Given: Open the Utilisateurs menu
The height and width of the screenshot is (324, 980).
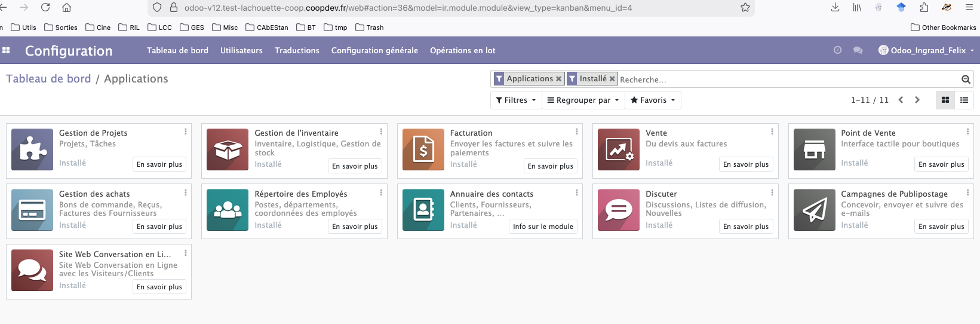Looking at the screenshot, I should (241, 51).
